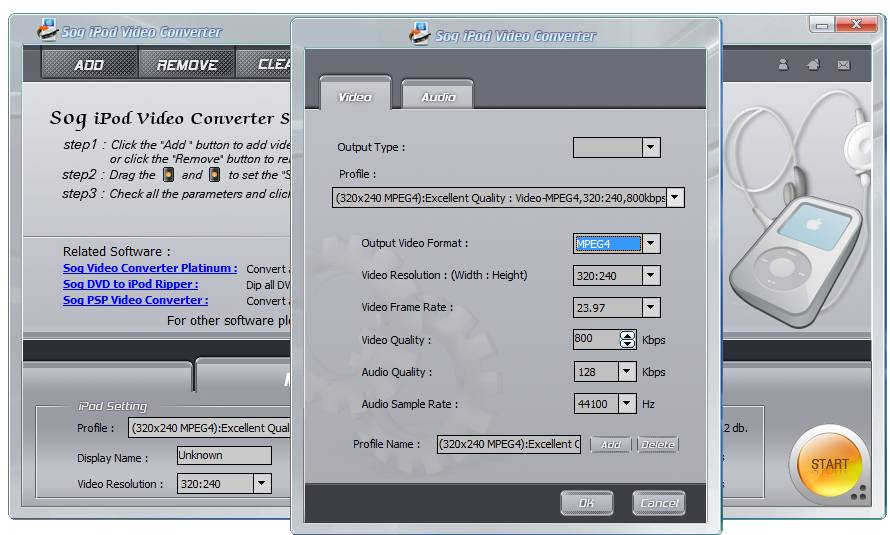Click the 23.97 frame rate value
890x535 pixels.
(x=591, y=308)
